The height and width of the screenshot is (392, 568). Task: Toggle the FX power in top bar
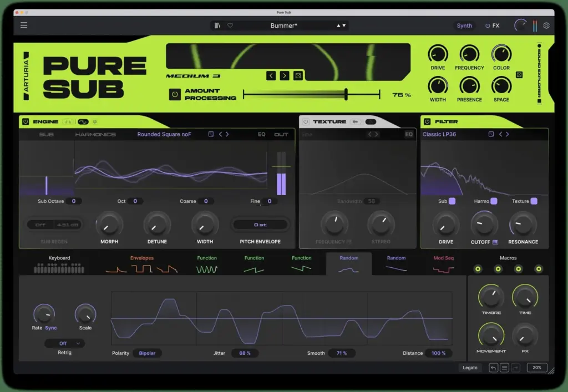pyautogui.click(x=488, y=26)
